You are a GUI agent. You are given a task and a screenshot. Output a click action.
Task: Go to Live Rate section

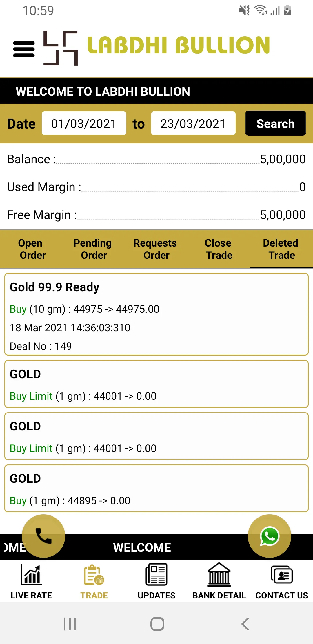click(x=31, y=581)
